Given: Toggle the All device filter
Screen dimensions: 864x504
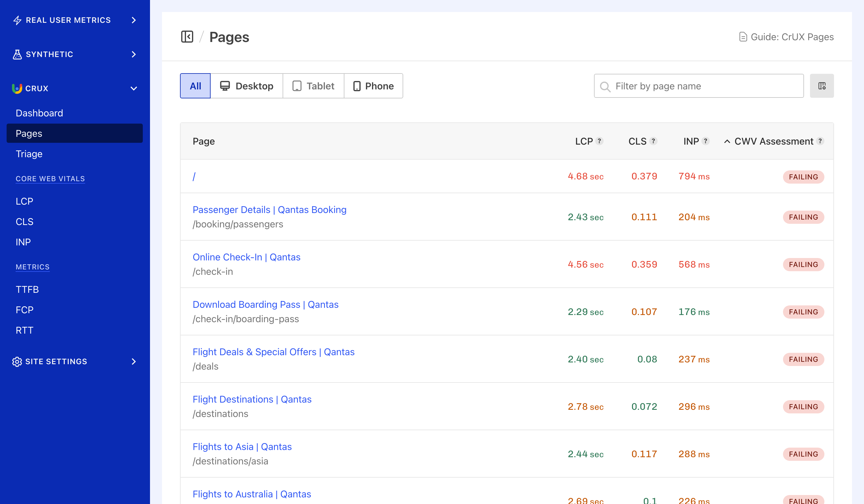Looking at the screenshot, I should click(195, 86).
